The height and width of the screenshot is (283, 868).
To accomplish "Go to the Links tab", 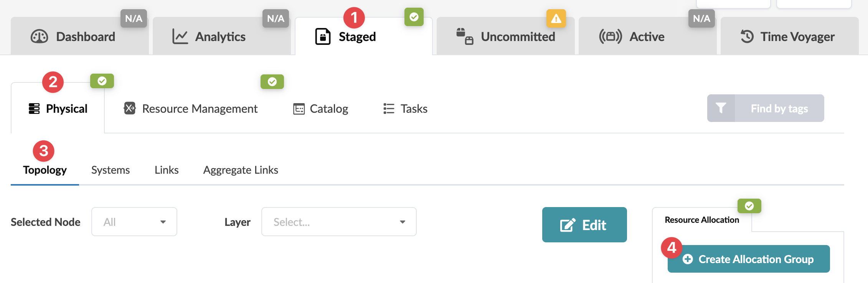I will (167, 170).
